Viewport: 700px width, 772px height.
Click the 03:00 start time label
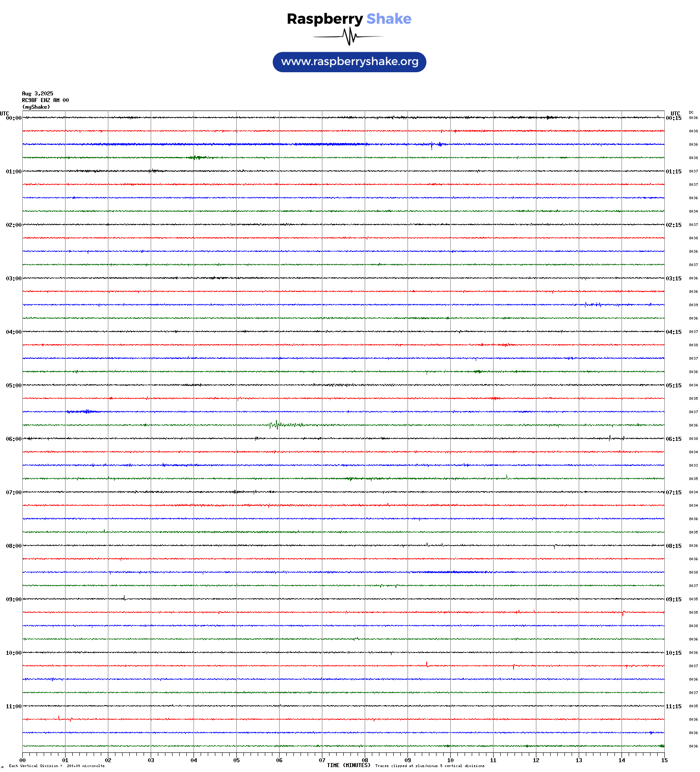click(x=13, y=279)
